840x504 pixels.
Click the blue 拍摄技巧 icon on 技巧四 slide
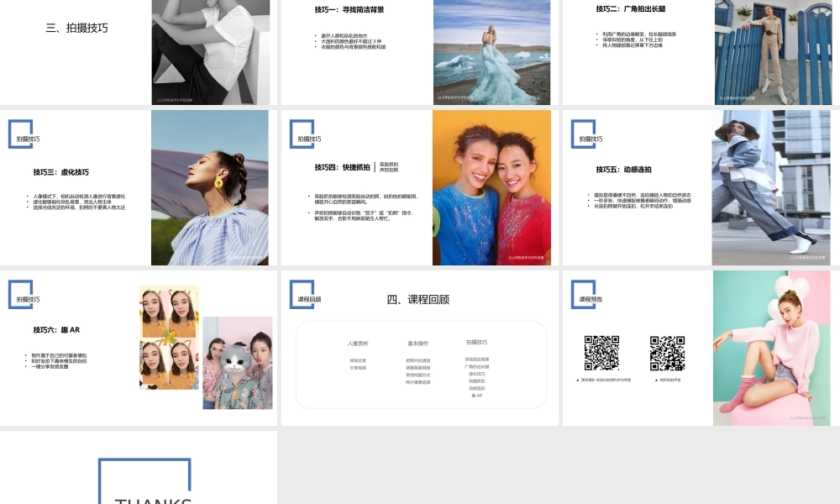click(x=302, y=134)
